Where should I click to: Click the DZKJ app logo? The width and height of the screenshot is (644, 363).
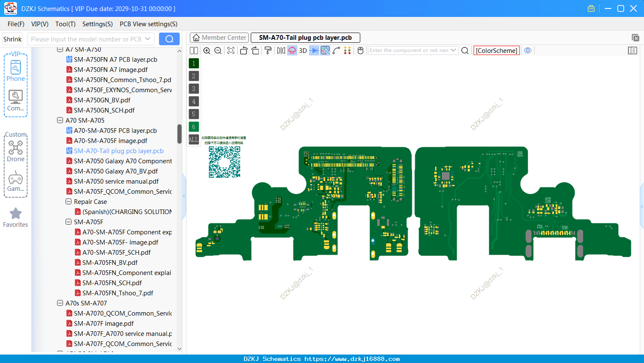point(10,8)
